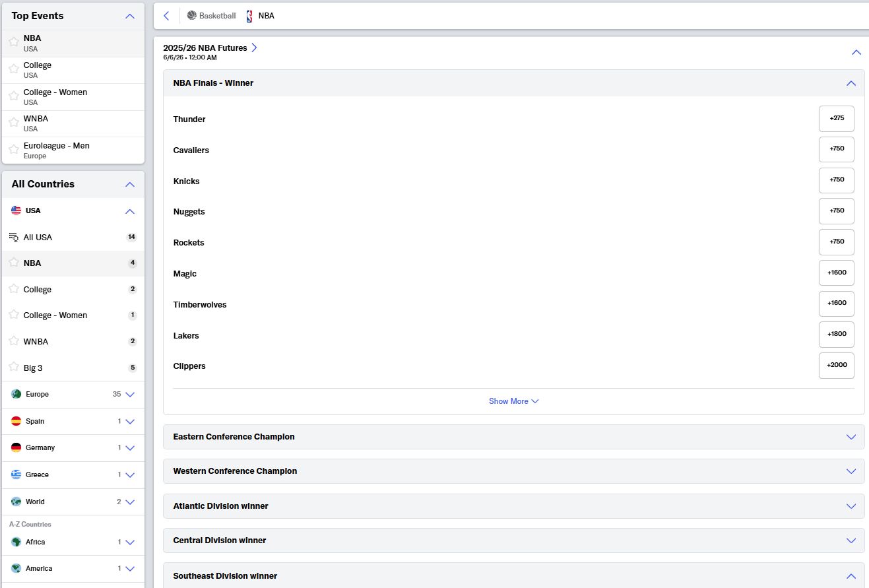Image resolution: width=869 pixels, height=588 pixels.
Task: Click the Spain flag icon
Action: [16, 421]
